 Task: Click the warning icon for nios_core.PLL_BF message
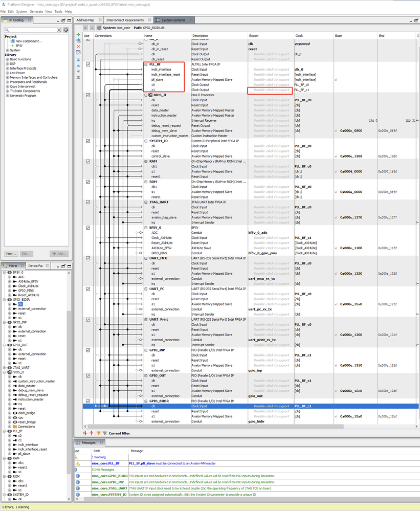click(x=78, y=463)
